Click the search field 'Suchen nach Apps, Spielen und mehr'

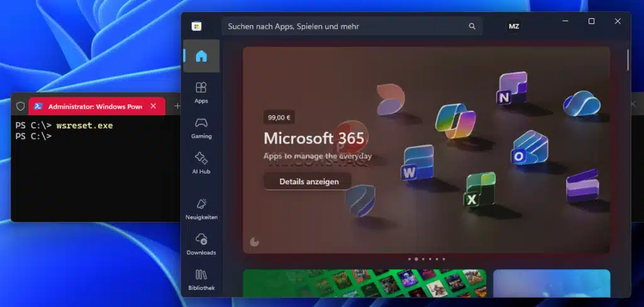pos(352,26)
